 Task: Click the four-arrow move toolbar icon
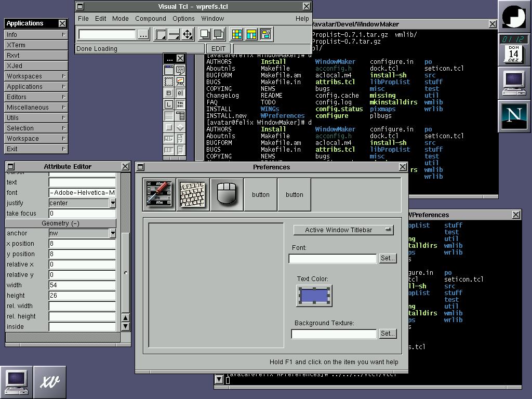tap(187, 34)
